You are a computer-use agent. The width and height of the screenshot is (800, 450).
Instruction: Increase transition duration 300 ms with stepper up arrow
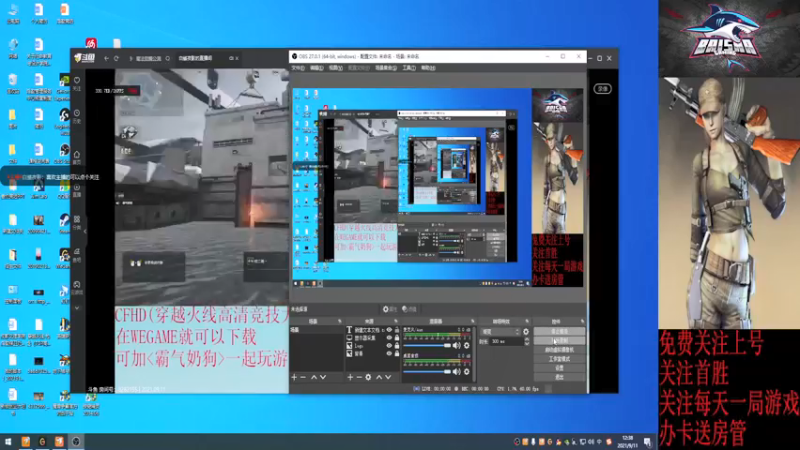(527, 339)
